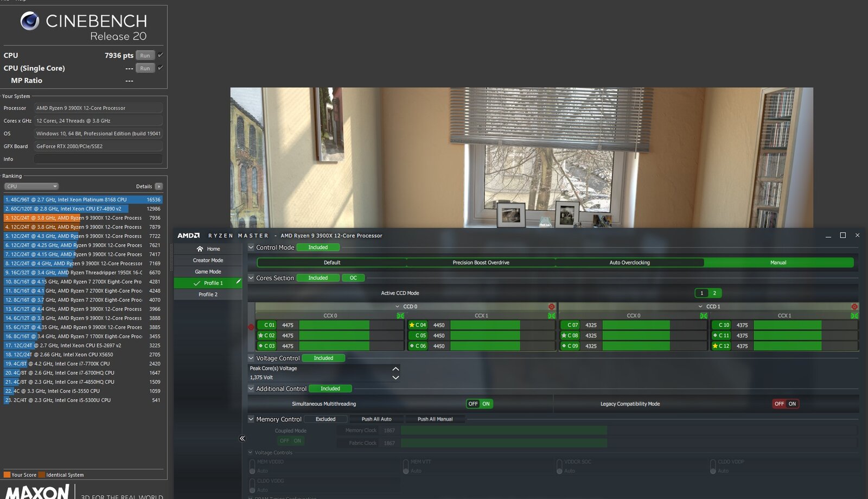Click the red gear icon on CCD 0 header
Screen dimensions: 868x499
tap(551, 307)
